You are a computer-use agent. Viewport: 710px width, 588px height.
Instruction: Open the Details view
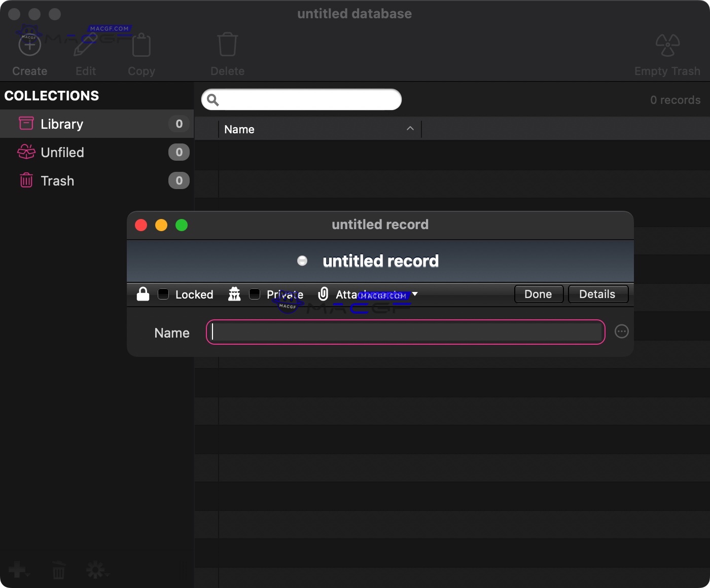(x=597, y=294)
